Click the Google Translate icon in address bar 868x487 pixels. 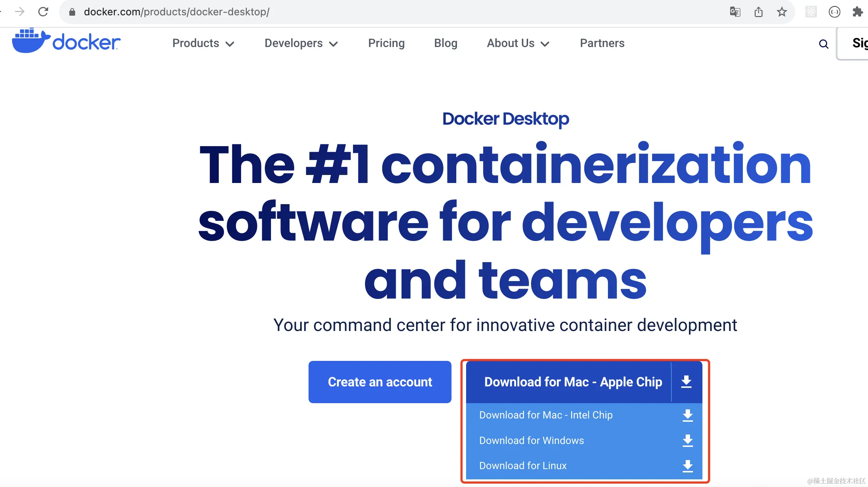coord(735,12)
